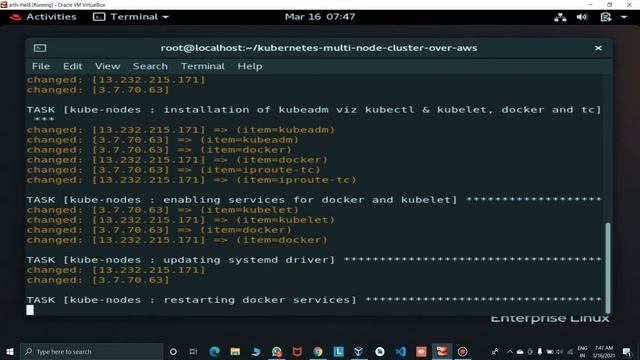Open the View menu
This screenshot has width=640, height=360.
tap(108, 66)
